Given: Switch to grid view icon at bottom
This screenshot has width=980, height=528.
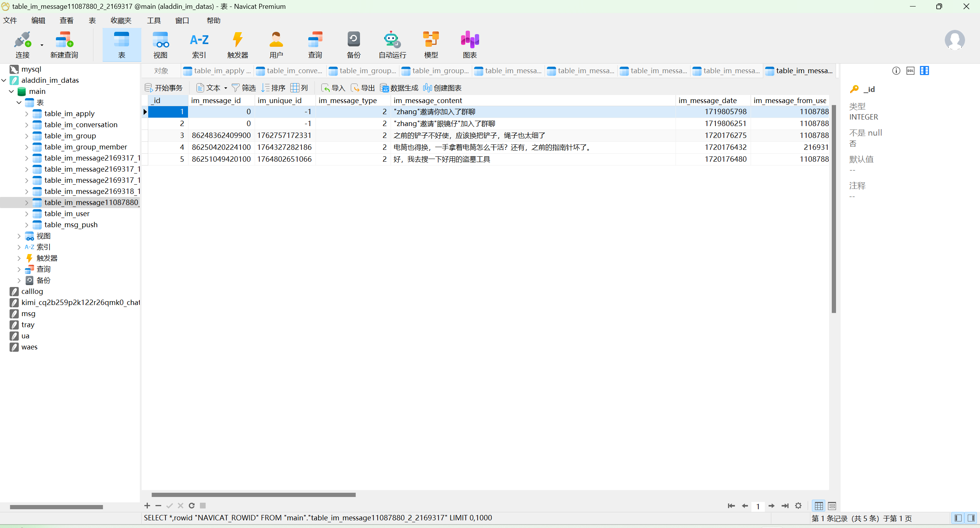Looking at the screenshot, I should click(819, 506).
